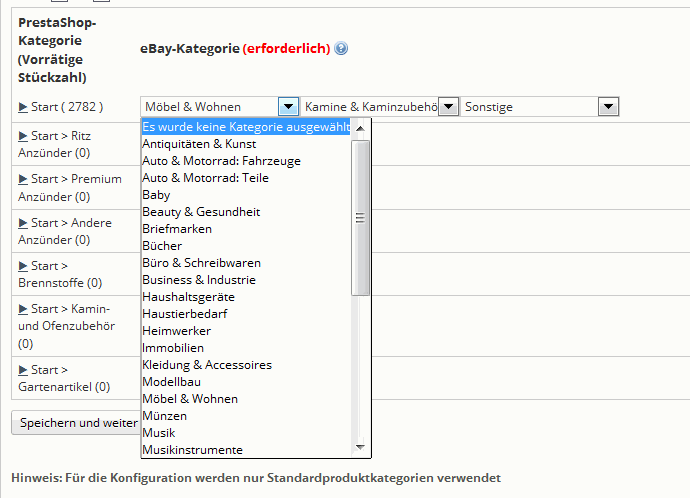Image resolution: width=690 pixels, height=498 pixels.
Task: Expand the Start > Premium Anzünder row
Action: pos(23,179)
